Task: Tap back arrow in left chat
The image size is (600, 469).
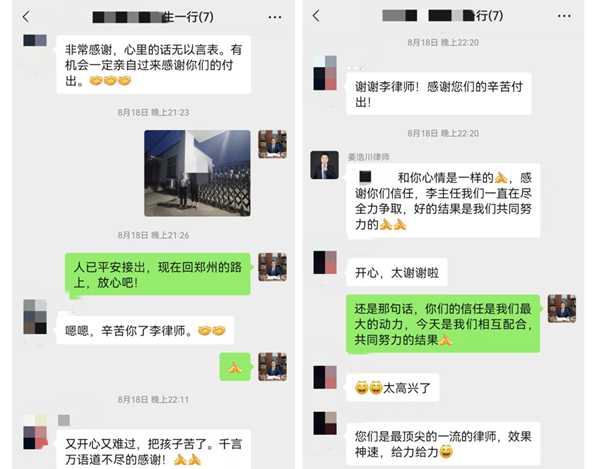Action: pyautogui.click(x=26, y=17)
